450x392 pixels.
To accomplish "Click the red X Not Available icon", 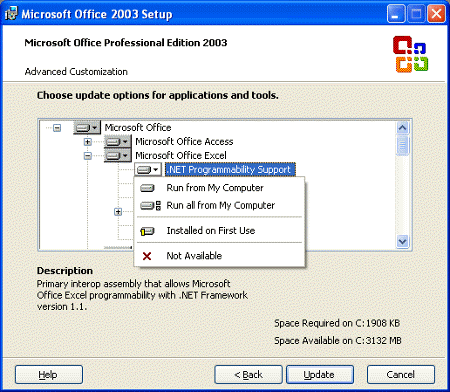I will coord(147,256).
